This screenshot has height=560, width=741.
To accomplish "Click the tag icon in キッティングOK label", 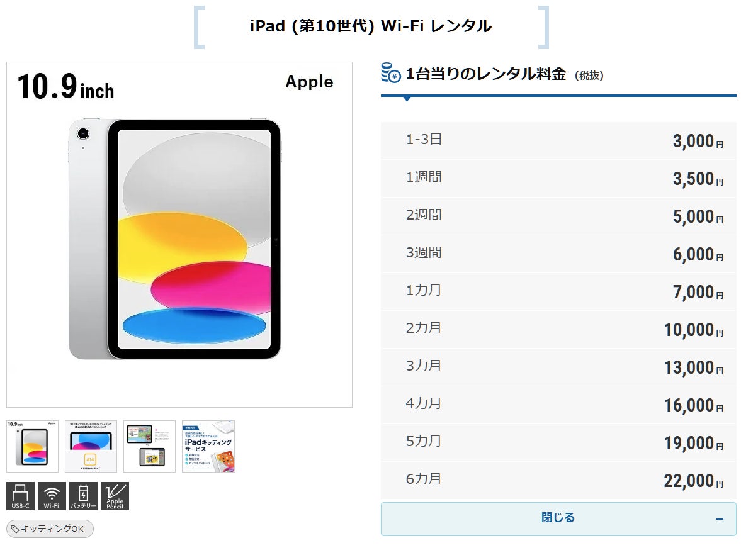I will (15, 529).
